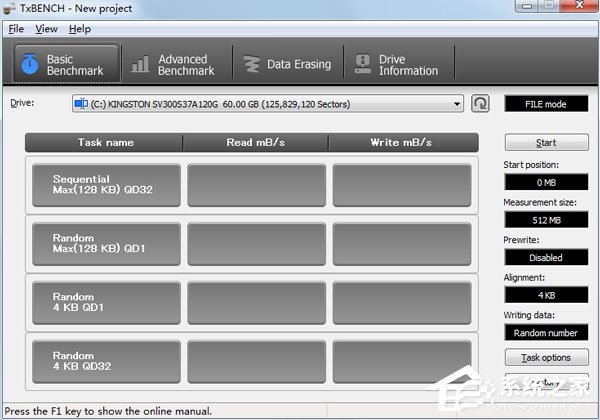Click the Random 4 KB QD1 task

(x=106, y=303)
